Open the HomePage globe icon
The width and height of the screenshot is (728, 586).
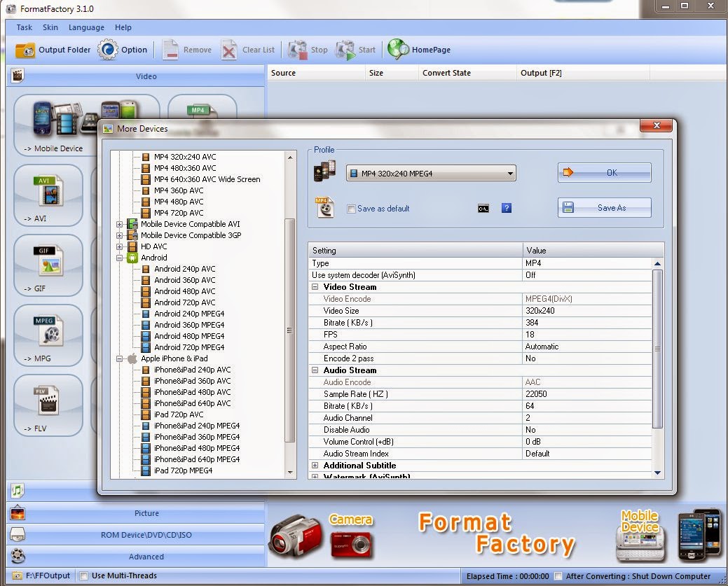[x=398, y=50]
